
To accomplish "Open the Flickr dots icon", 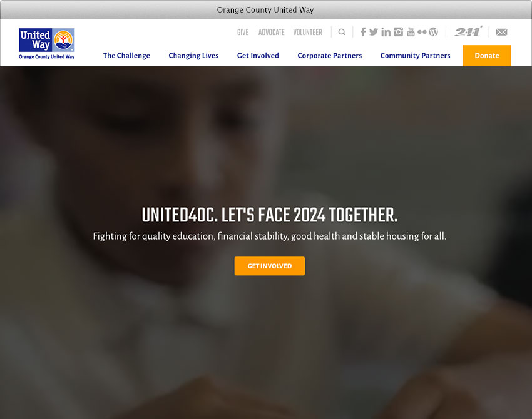I will (x=422, y=32).
